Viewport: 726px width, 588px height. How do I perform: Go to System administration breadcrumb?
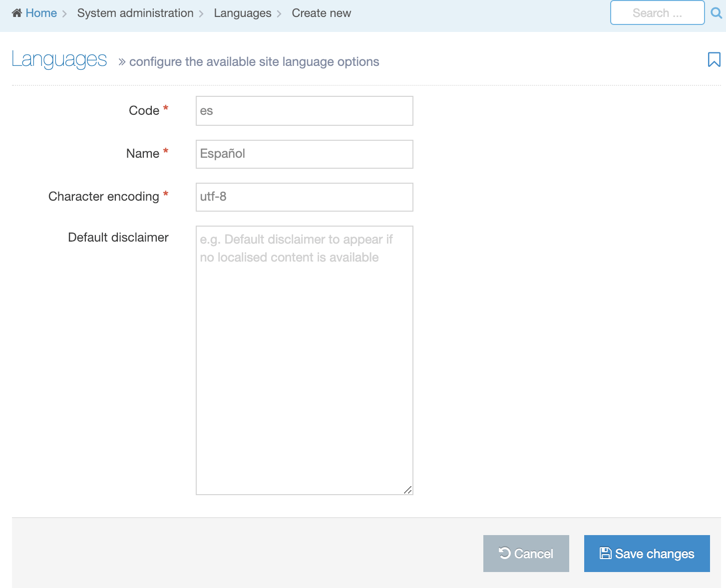[x=135, y=13]
